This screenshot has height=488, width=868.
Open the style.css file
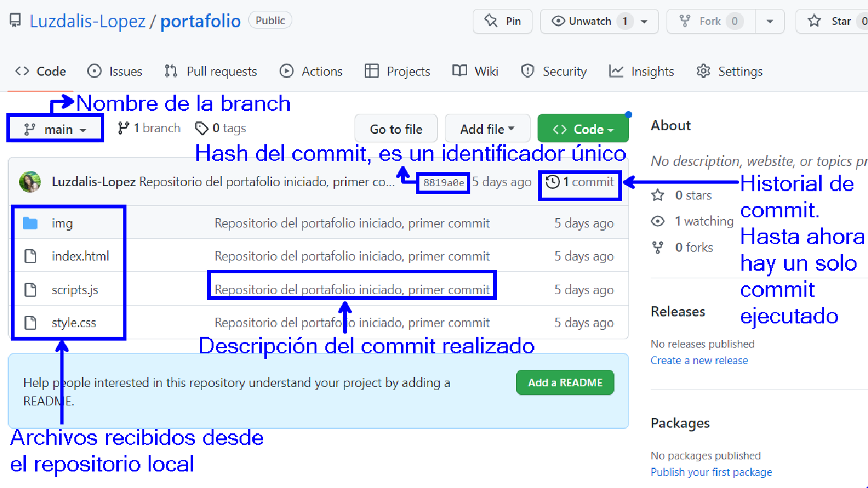point(74,323)
